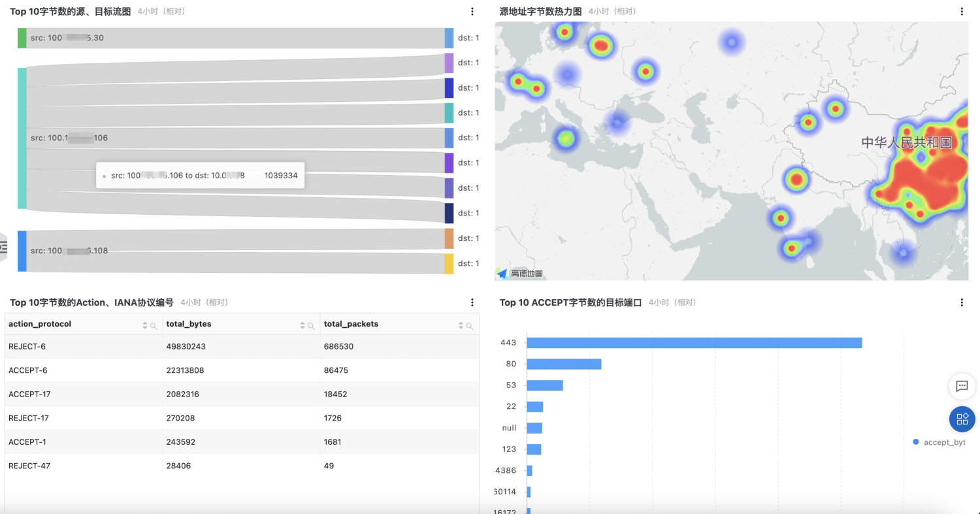The width and height of the screenshot is (980, 514).
Task: Select the port 22 bar in chart
Action: tap(535, 406)
